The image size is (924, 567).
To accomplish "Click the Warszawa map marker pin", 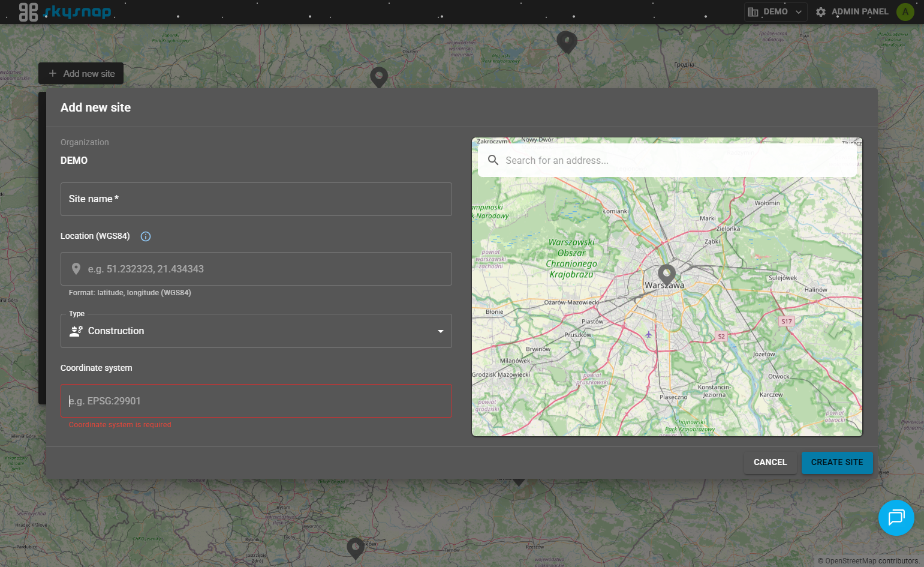I will click(x=667, y=274).
